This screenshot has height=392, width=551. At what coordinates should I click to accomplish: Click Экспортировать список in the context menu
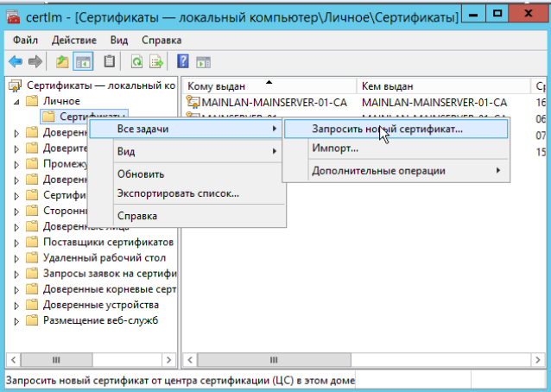[x=178, y=193]
